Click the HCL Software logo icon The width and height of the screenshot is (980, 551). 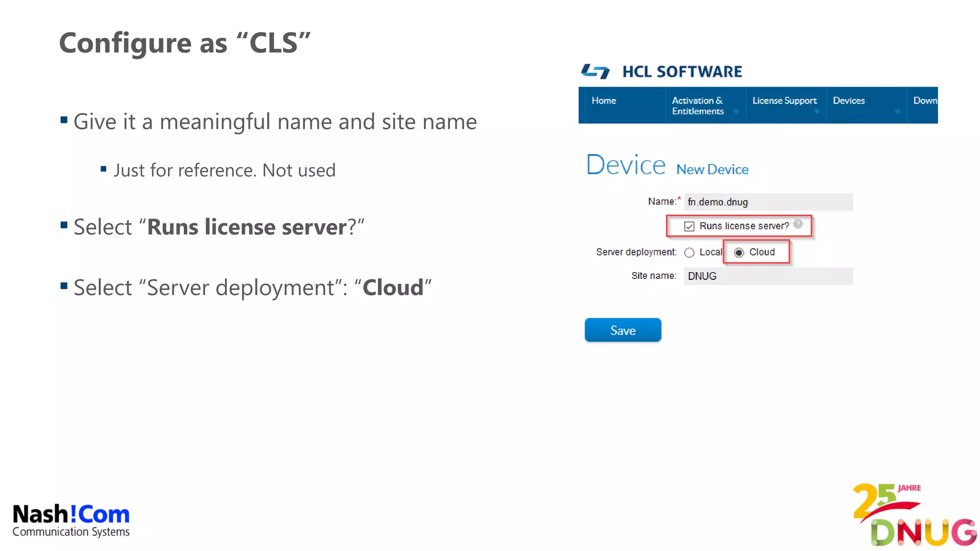(595, 71)
